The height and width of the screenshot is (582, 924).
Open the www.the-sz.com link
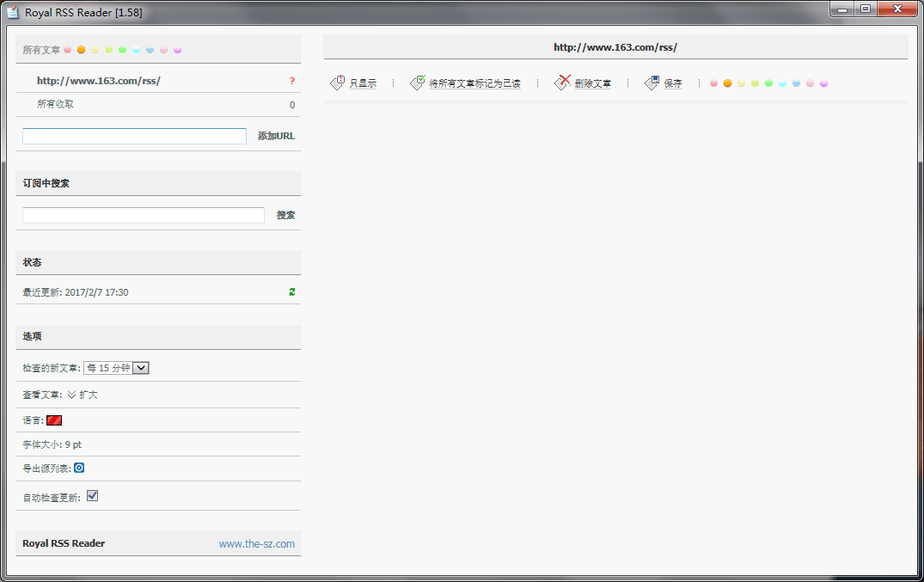[x=256, y=543]
